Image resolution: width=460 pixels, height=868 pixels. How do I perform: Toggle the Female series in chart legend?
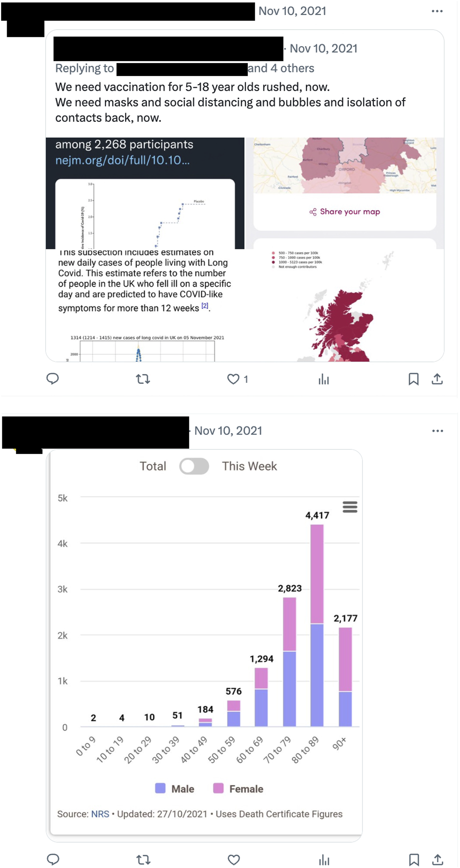pos(238,789)
